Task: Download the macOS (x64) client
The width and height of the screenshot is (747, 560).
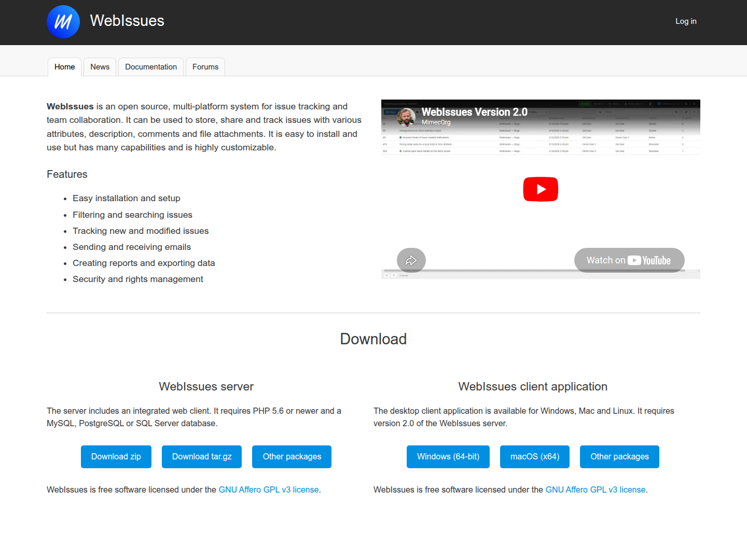Action: tap(535, 457)
